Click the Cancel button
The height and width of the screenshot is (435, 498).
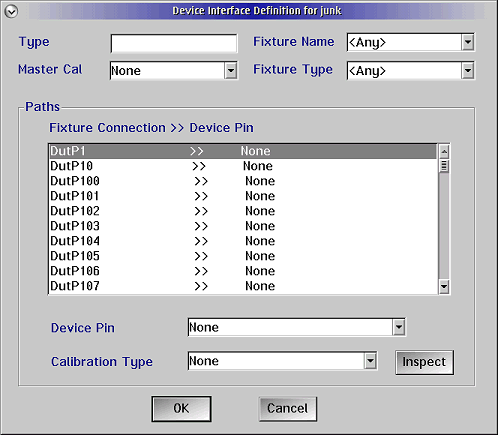tap(288, 409)
